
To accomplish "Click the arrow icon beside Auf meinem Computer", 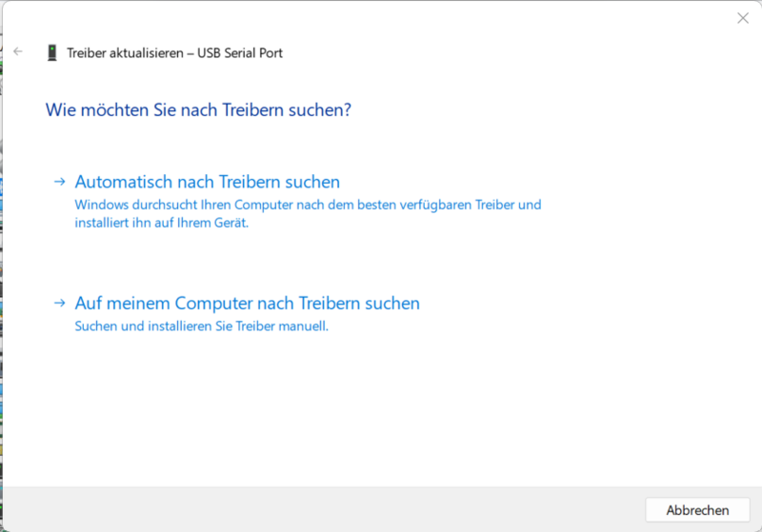I will pyautogui.click(x=60, y=303).
